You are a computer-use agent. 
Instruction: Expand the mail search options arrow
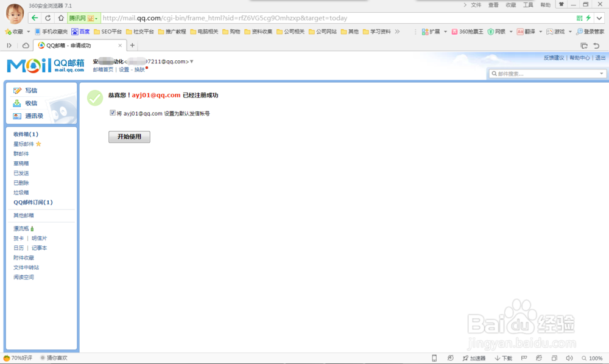pos(602,73)
